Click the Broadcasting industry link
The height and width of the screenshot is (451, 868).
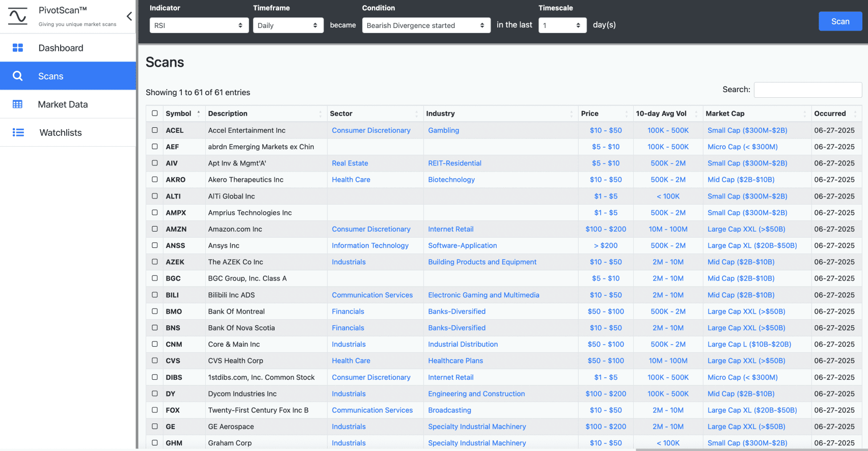[x=450, y=410]
